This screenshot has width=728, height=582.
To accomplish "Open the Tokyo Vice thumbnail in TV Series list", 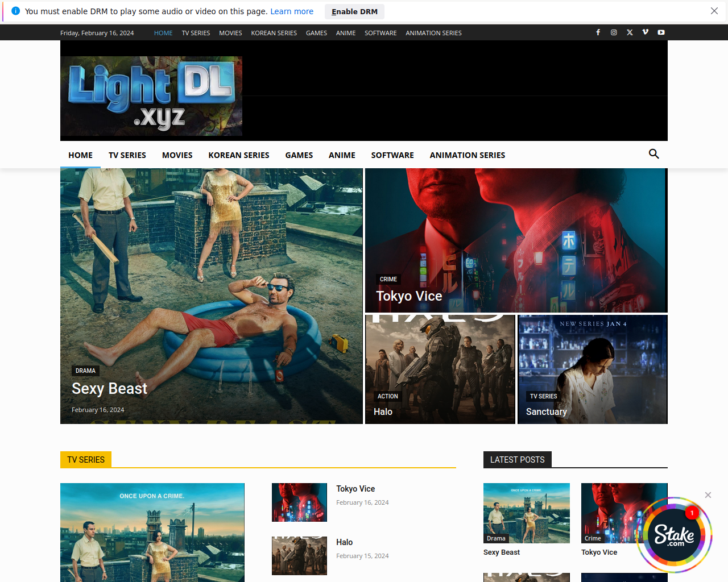I will click(x=299, y=502).
